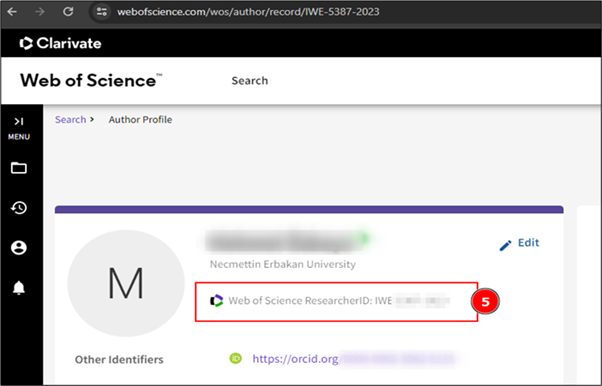Open the user profile icon in the sidebar
602x386 pixels.
tap(18, 248)
